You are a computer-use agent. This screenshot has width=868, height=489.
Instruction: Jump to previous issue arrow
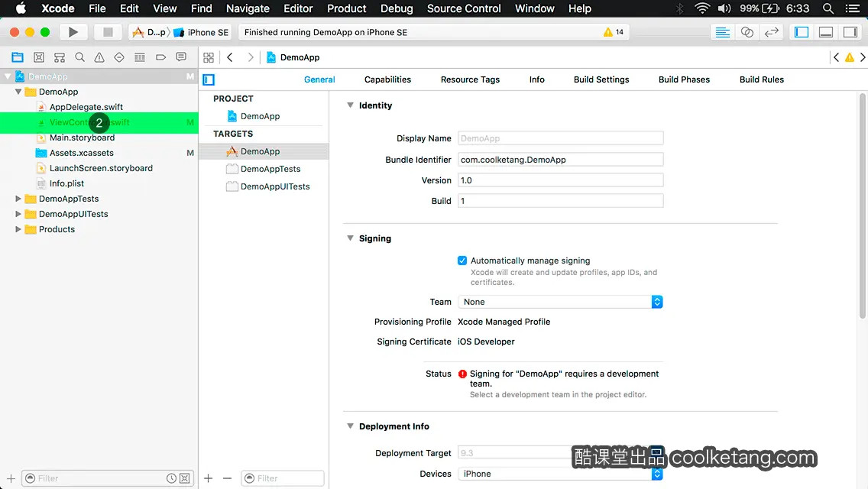836,57
